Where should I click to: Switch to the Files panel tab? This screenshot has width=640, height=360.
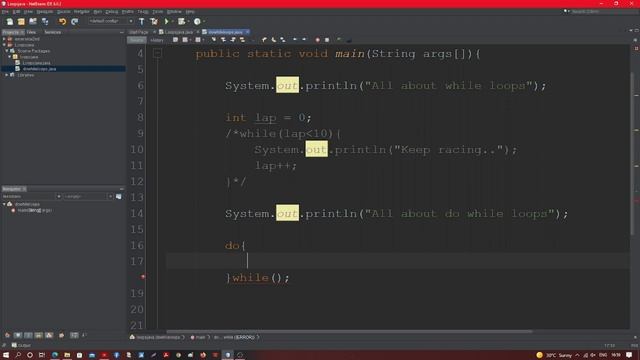tap(31, 32)
